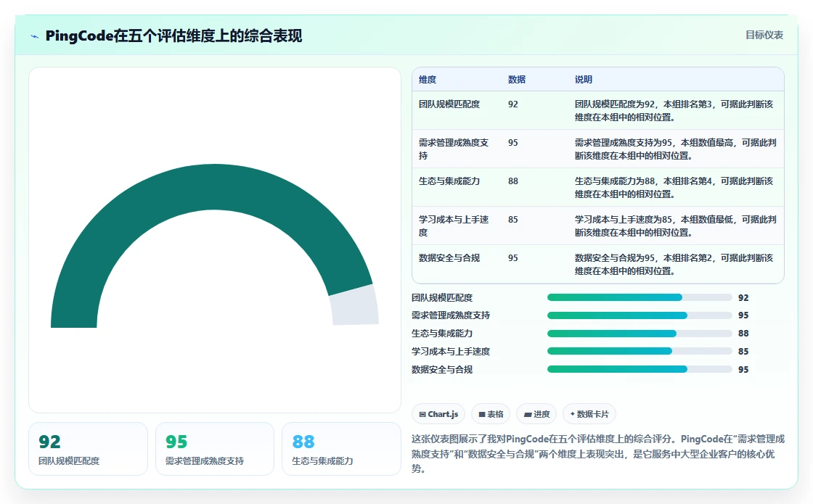
Task: Click the 维度 column header
Action: click(x=428, y=79)
